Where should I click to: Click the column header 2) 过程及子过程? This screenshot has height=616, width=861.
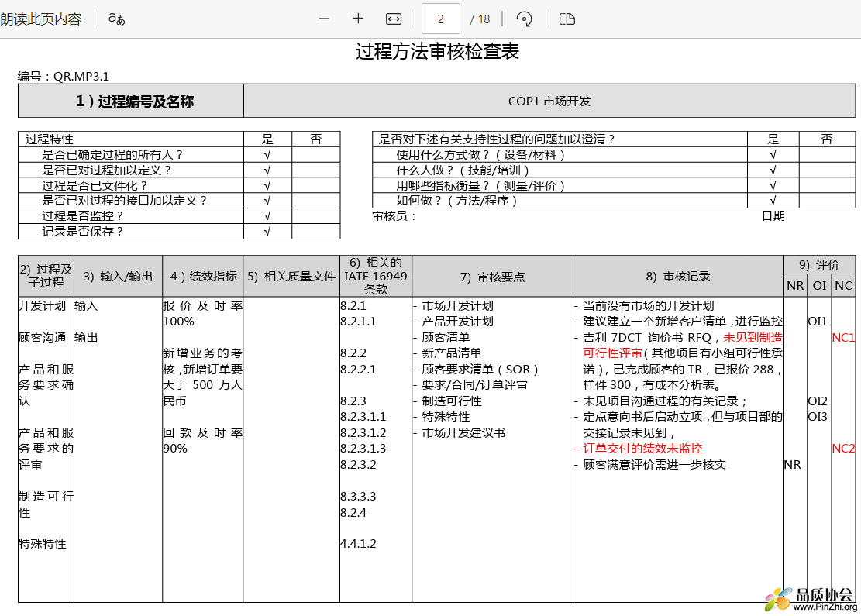(46, 276)
